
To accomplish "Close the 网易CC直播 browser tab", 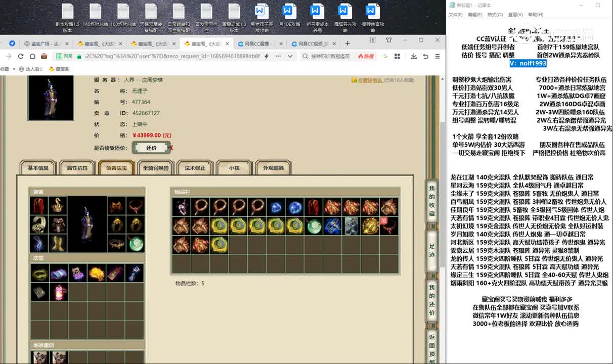I will [x=280, y=43].
